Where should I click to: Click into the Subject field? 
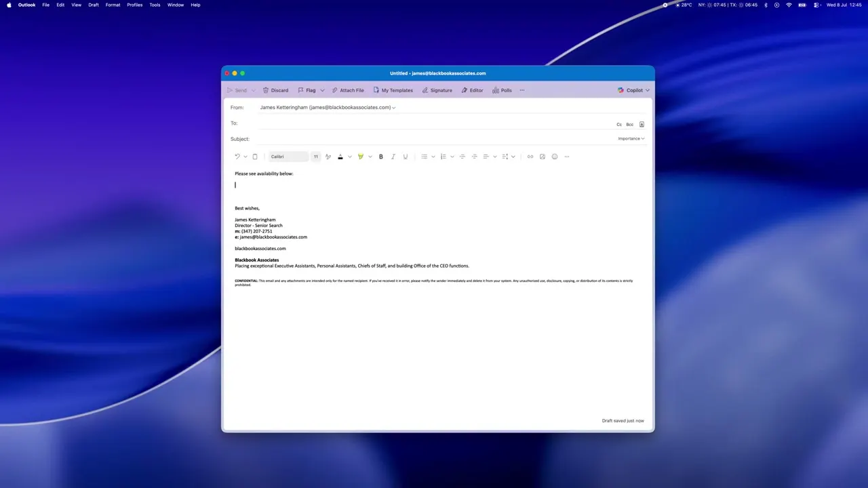[434, 139]
